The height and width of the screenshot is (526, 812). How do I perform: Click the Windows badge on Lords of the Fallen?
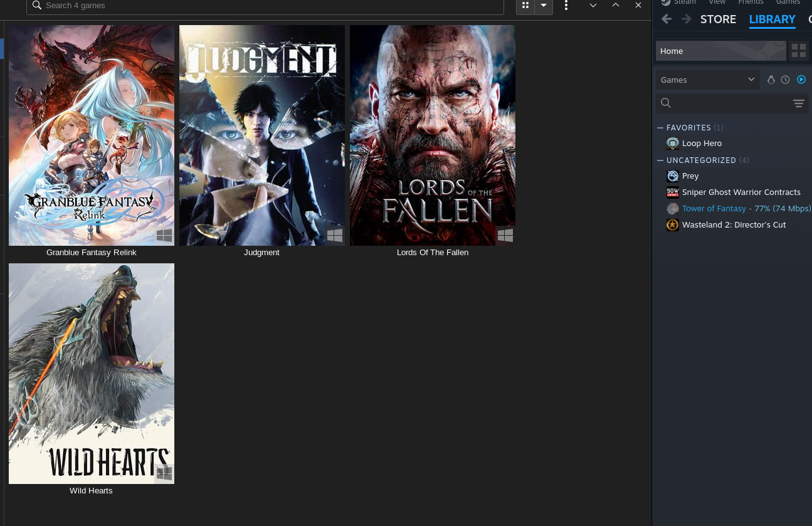(505, 236)
